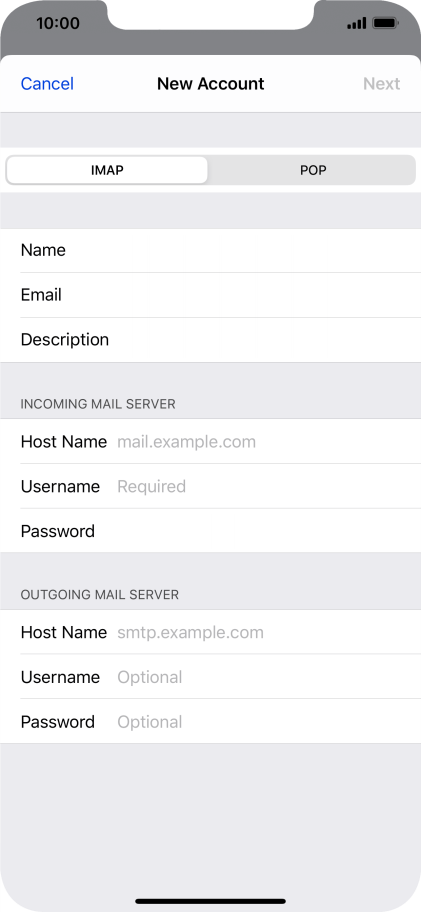Tap the cellular signal bars icon
Screen dimensions: 421x912
[x=356, y=23]
